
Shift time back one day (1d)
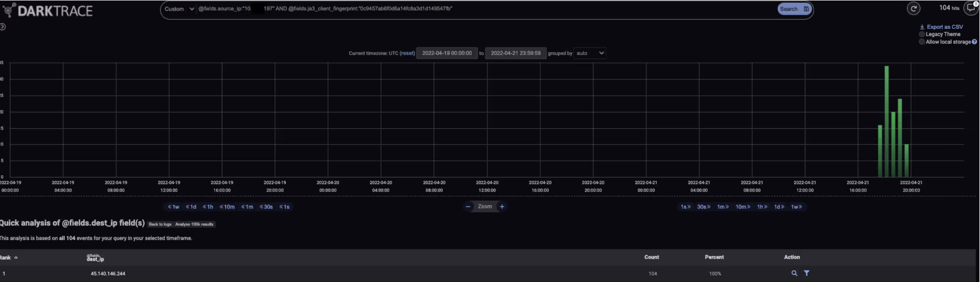click(191, 207)
